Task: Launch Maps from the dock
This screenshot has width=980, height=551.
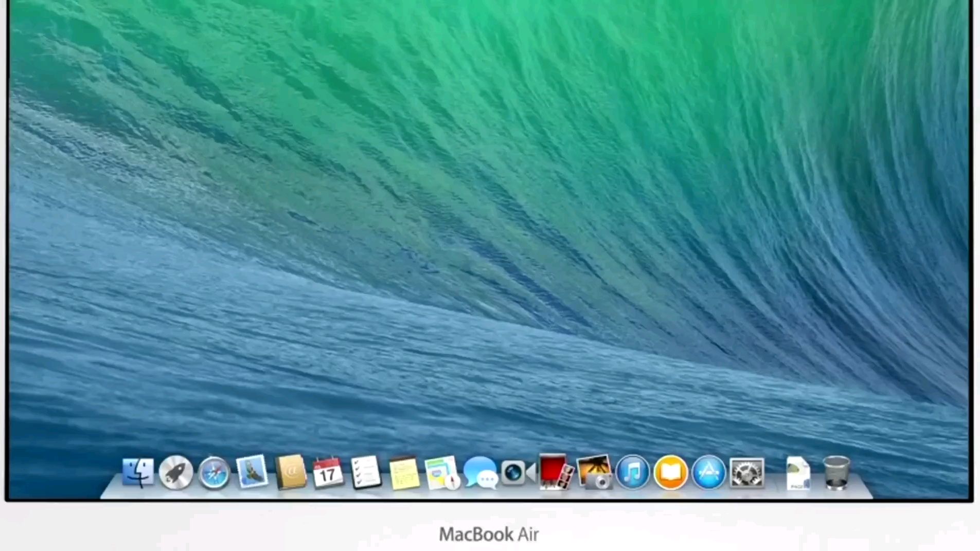Action: 442,472
